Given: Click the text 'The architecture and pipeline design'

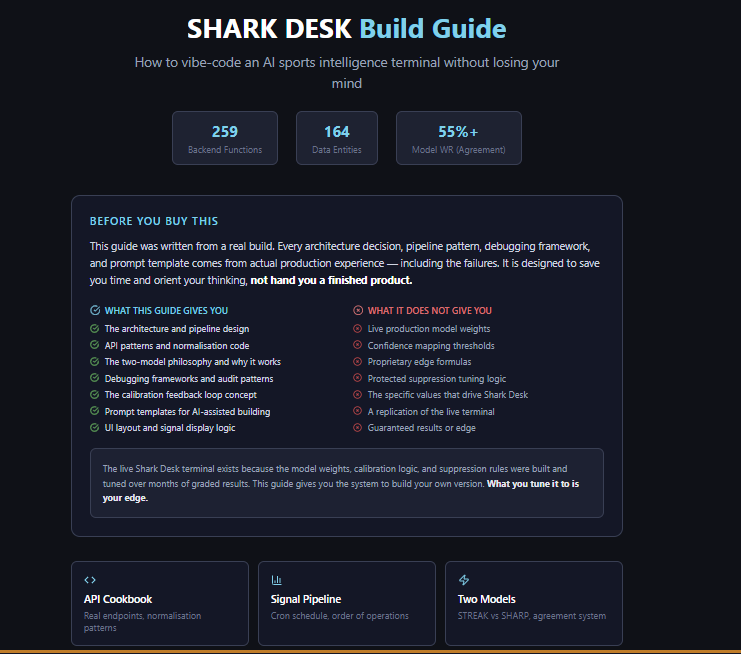Looking at the screenshot, I should click(177, 328).
